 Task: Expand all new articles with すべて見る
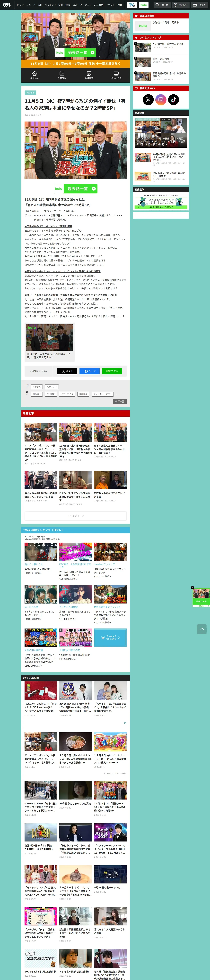[75, 516]
